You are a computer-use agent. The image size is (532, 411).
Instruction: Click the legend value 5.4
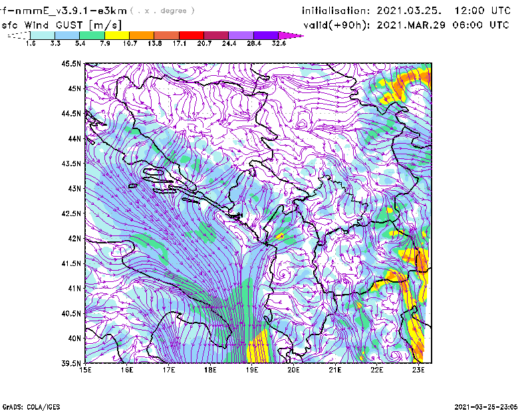[80, 43]
